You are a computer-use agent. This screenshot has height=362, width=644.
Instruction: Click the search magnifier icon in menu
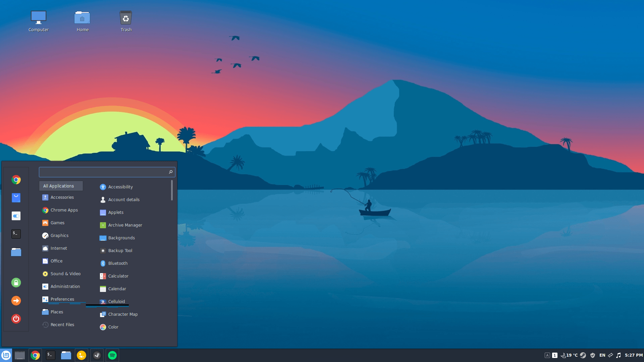(x=171, y=172)
